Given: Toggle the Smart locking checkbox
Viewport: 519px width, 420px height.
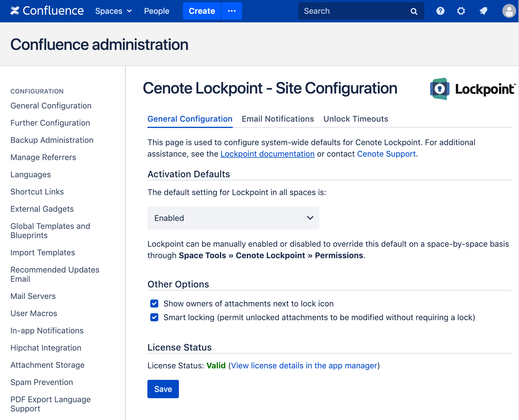Looking at the screenshot, I should point(154,317).
